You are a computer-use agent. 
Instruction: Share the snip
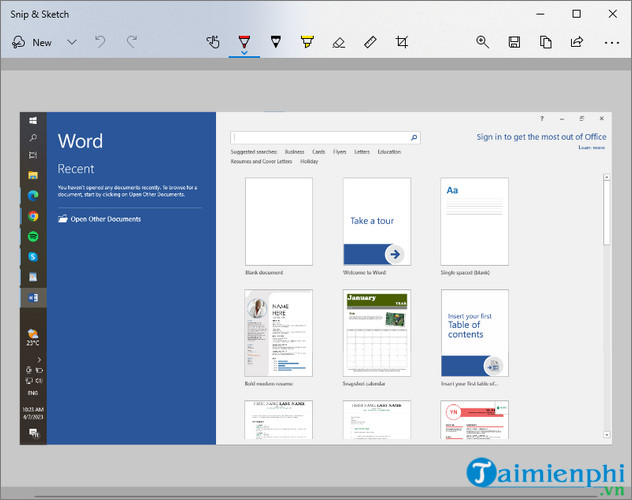click(x=577, y=42)
